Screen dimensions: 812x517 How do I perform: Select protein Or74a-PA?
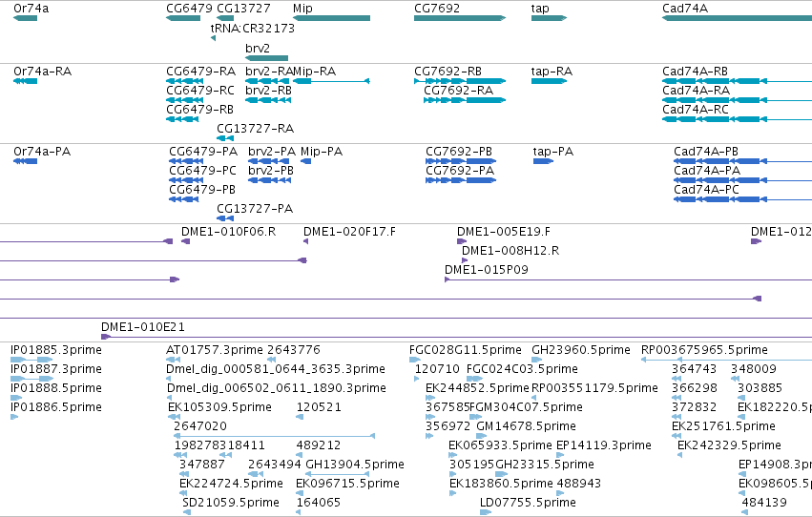pyautogui.click(x=25, y=161)
